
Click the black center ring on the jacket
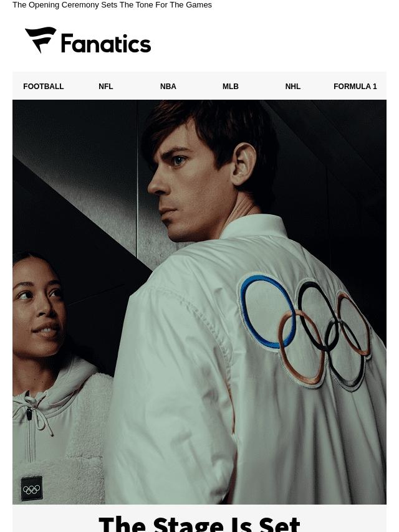click(x=317, y=316)
